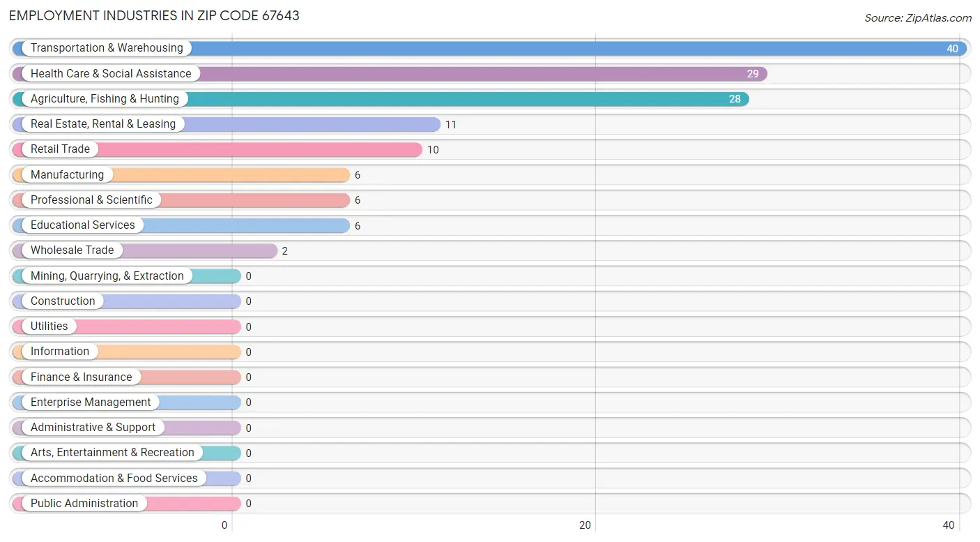
Task: Click the Public Administration label
Action: [84, 503]
